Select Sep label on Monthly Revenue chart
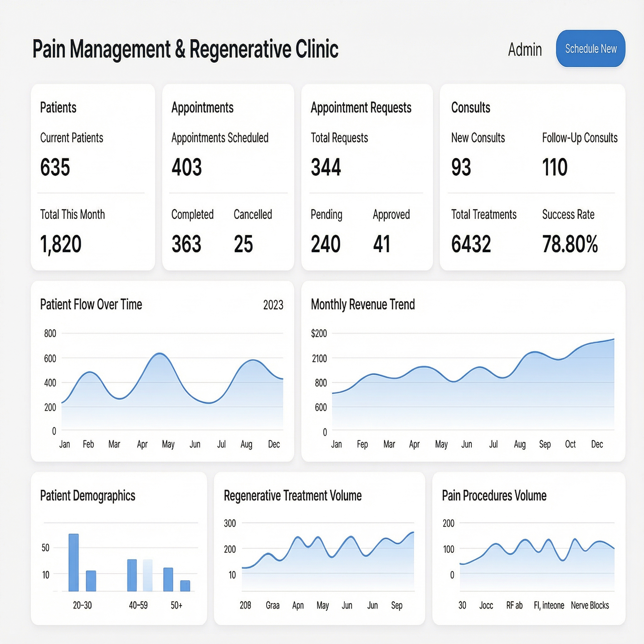Screen dimensions: 644x644 pyautogui.click(x=545, y=444)
